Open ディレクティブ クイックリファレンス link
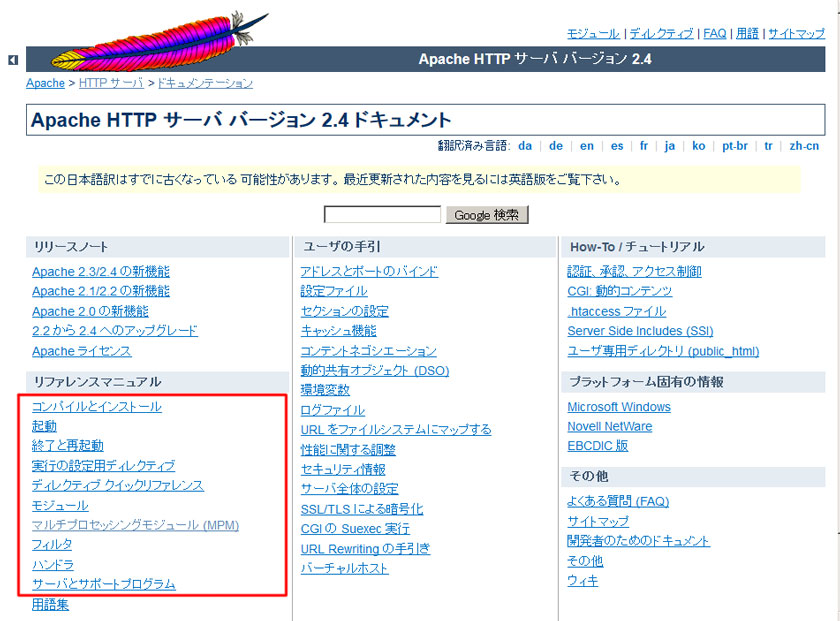 pyautogui.click(x=118, y=485)
